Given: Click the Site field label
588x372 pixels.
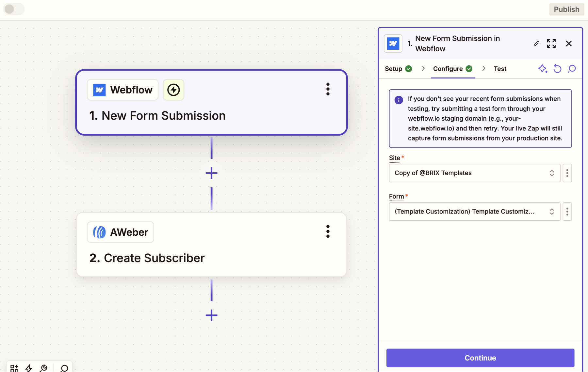Looking at the screenshot, I should click(395, 158).
